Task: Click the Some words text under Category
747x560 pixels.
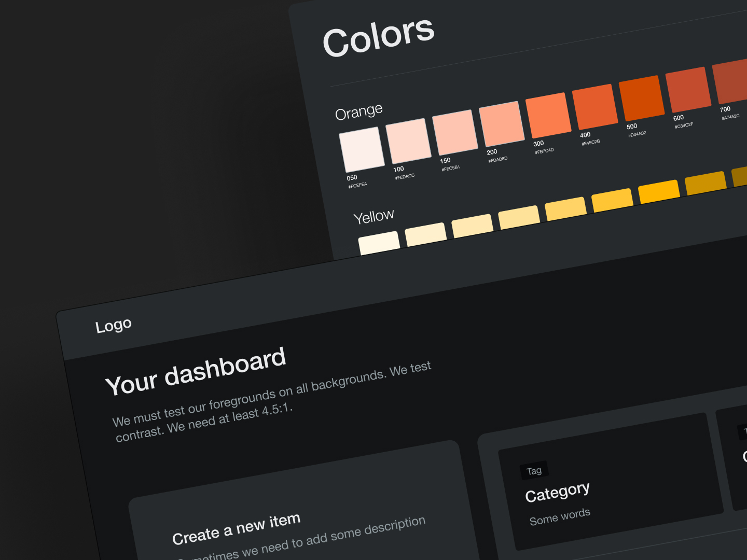Action: (560, 516)
